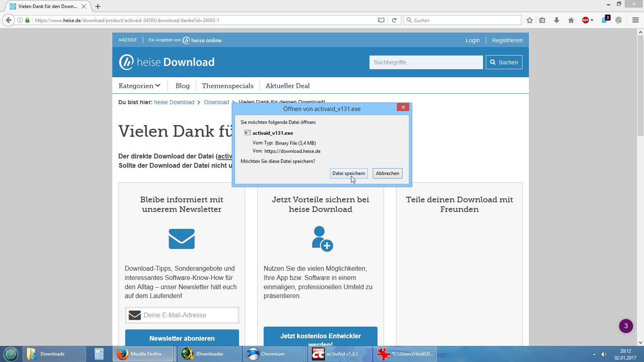Viewport: 644px width, 362px height.
Task: Click the 'Deine E-Mail-Adresse' input field
Action: click(x=182, y=315)
